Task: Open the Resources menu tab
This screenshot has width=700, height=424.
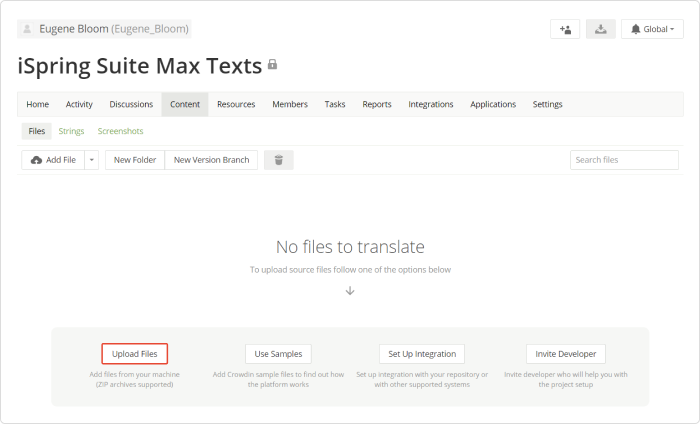Action: (236, 104)
